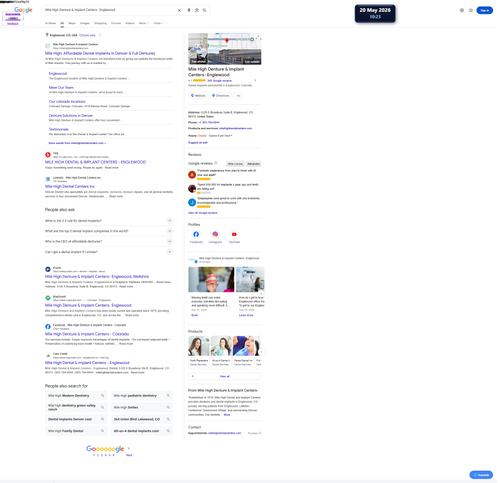This screenshot has height=483, width=500.
Task: Submit query with the magnifier search icon
Action: pyautogui.click(x=204, y=10)
